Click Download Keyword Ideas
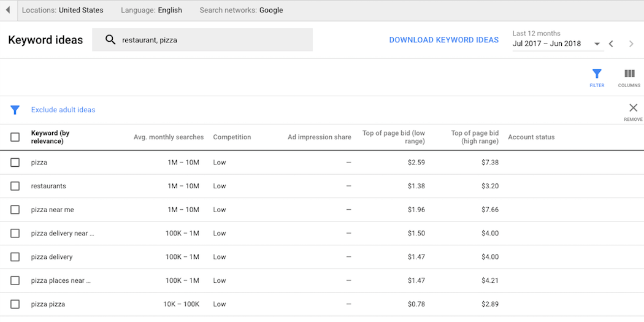644x322 pixels. click(x=443, y=40)
